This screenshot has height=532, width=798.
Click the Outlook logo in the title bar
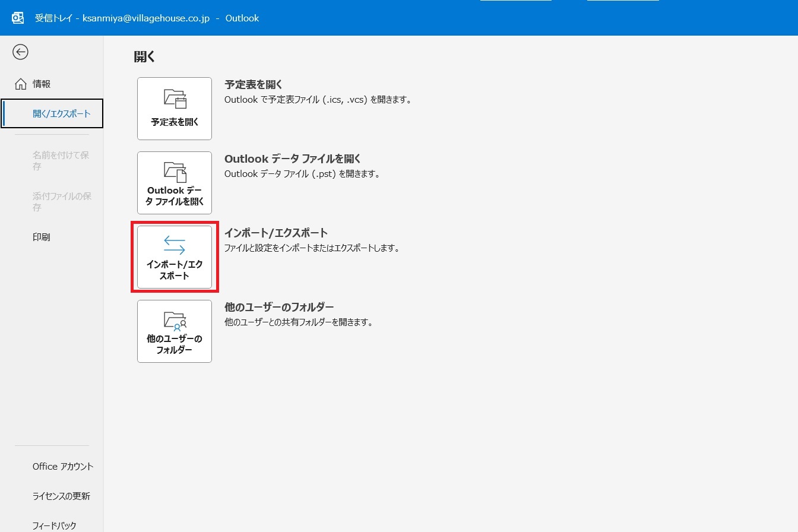(x=18, y=18)
